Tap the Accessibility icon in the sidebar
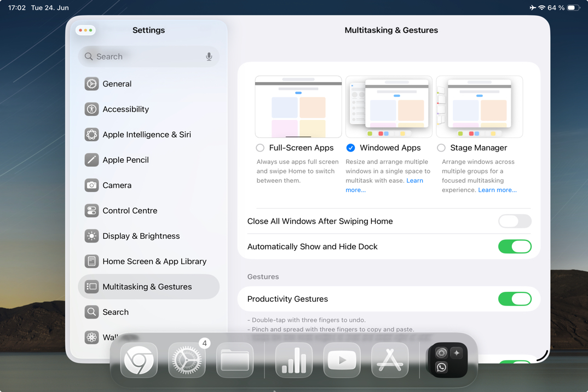The height and width of the screenshot is (392, 588). (91, 109)
